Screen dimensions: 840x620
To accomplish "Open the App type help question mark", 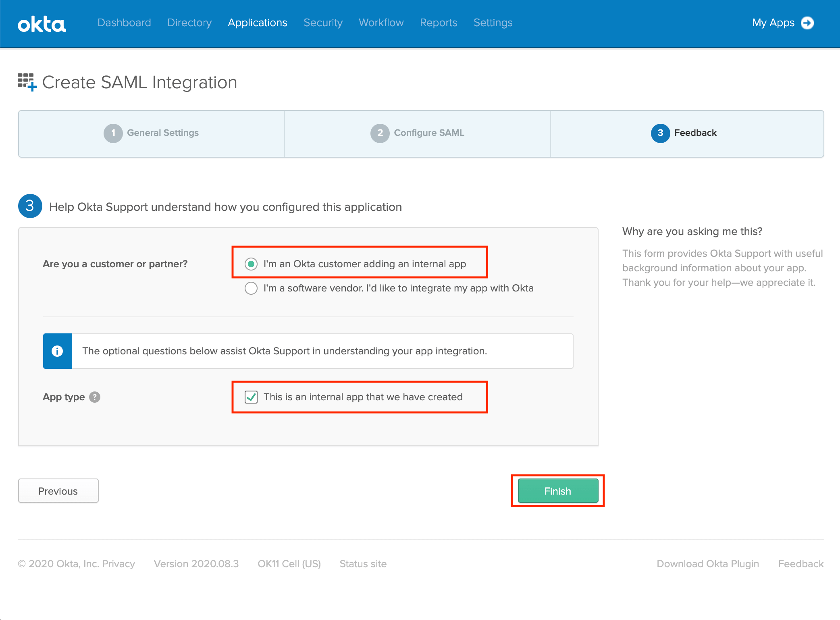I will (95, 397).
